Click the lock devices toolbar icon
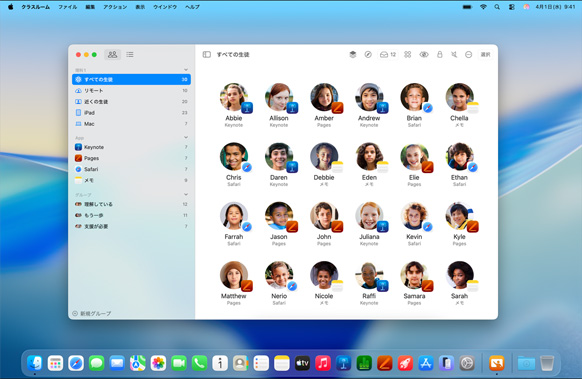Image resolution: width=582 pixels, height=379 pixels. coord(439,55)
